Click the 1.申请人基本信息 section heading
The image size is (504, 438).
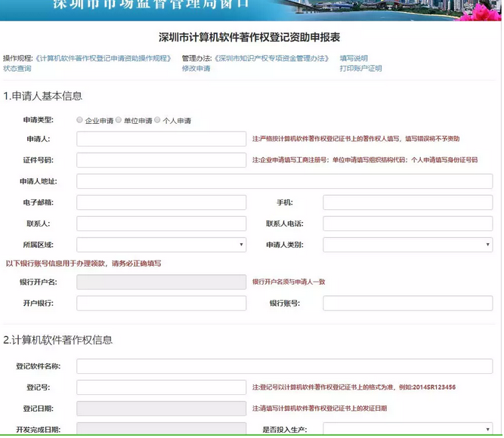[x=43, y=96]
